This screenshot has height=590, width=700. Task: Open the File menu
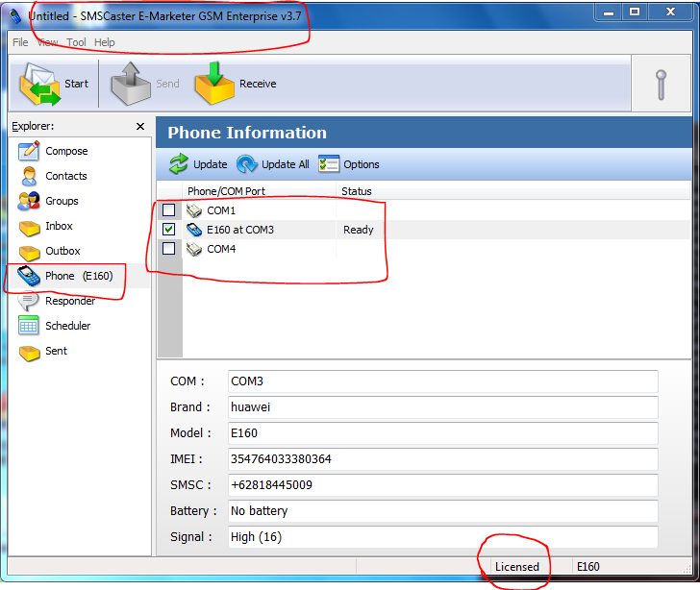tap(20, 42)
